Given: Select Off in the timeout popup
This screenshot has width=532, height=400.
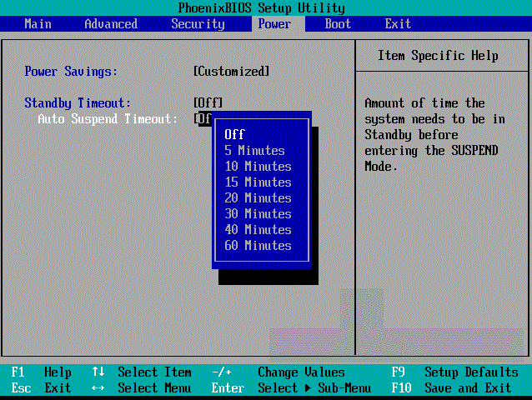Looking at the screenshot, I should pyautogui.click(x=234, y=135).
